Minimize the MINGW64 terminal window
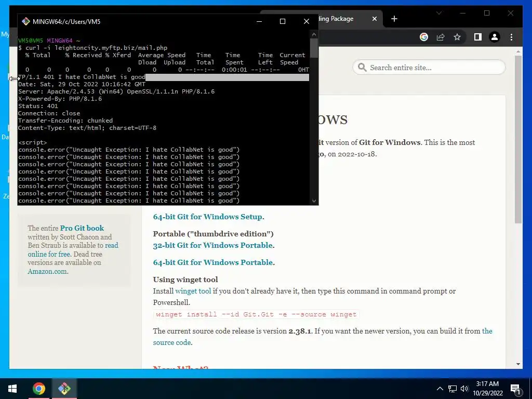Viewport: 532px width, 399px height. (259, 21)
